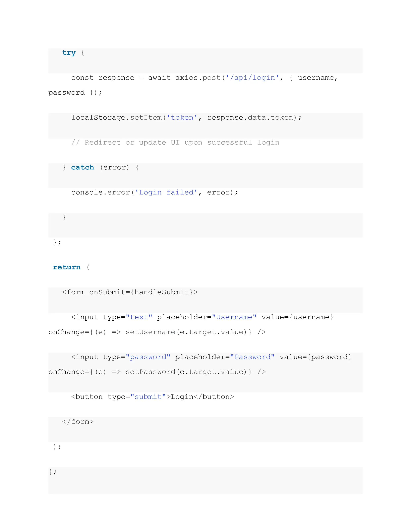Click the 'token' string literal
This screenshot has height=532, width=411.
point(182,118)
